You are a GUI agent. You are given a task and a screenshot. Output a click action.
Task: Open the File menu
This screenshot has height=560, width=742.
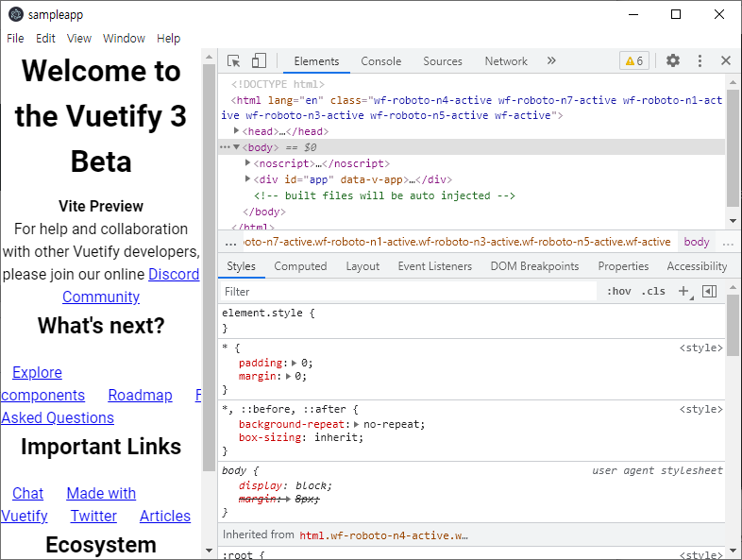(x=15, y=39)
